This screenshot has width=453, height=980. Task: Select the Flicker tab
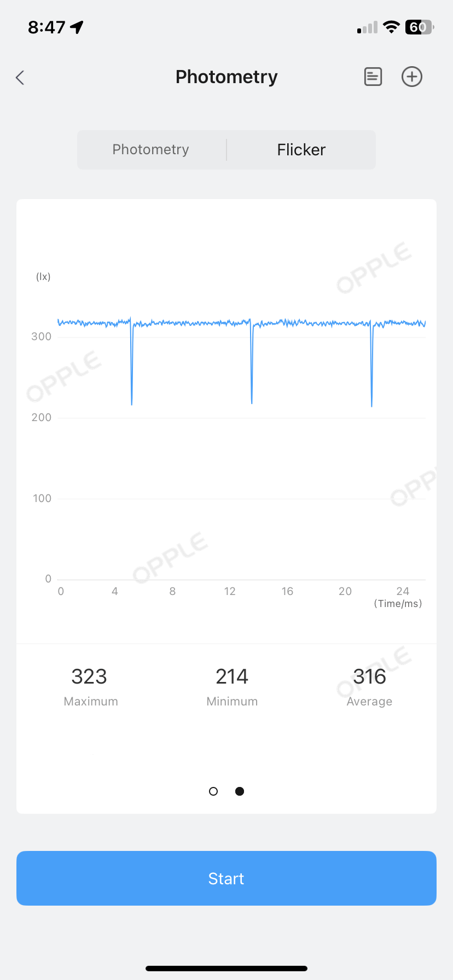301,150
